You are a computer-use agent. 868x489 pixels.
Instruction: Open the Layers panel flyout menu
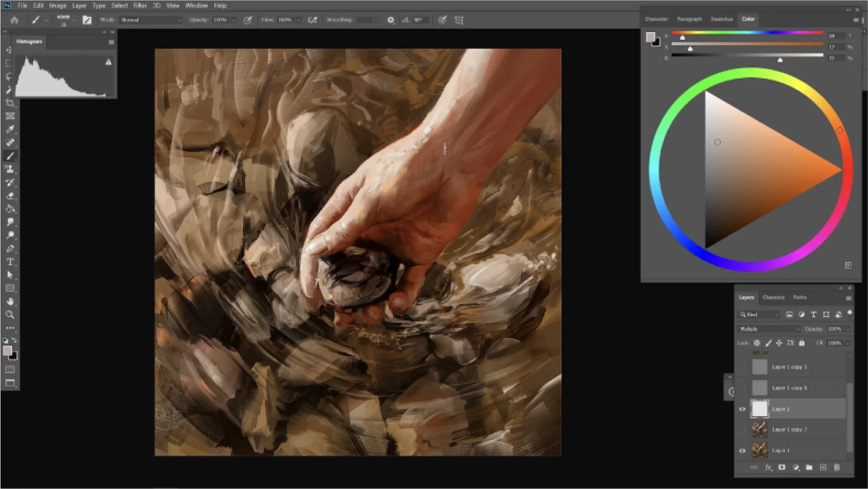(x=849, y=298)
